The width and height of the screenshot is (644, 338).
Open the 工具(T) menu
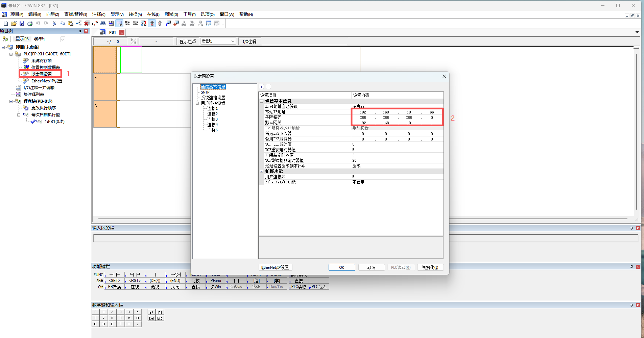pyautogui.click(x=189, y=14)
